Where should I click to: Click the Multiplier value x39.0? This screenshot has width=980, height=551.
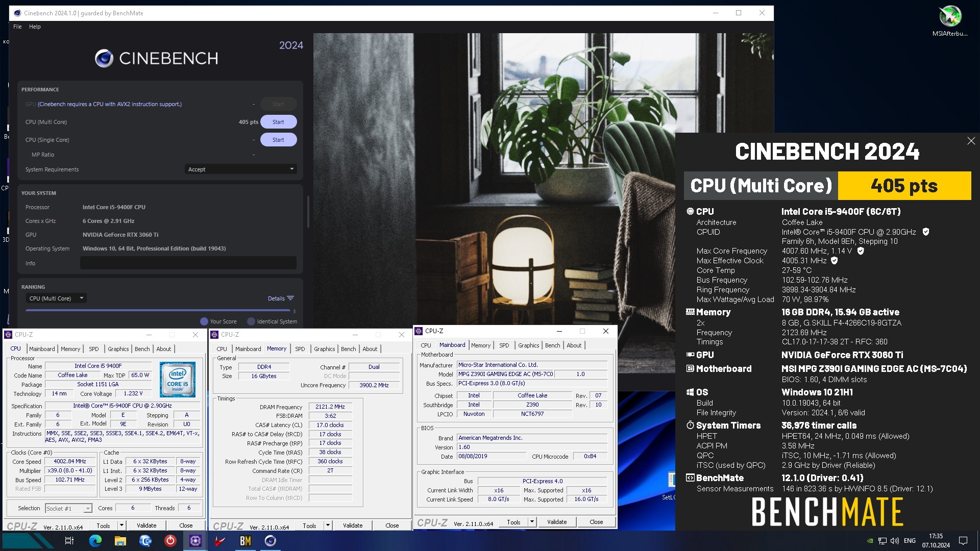[70, 470]
